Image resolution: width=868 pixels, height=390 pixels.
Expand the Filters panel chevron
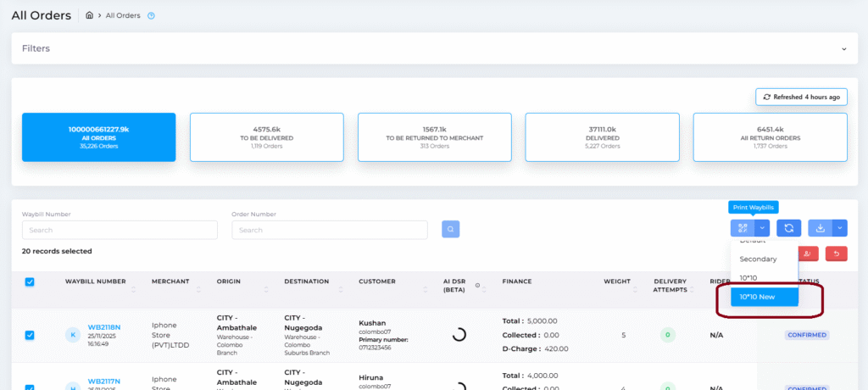point(844,48)
